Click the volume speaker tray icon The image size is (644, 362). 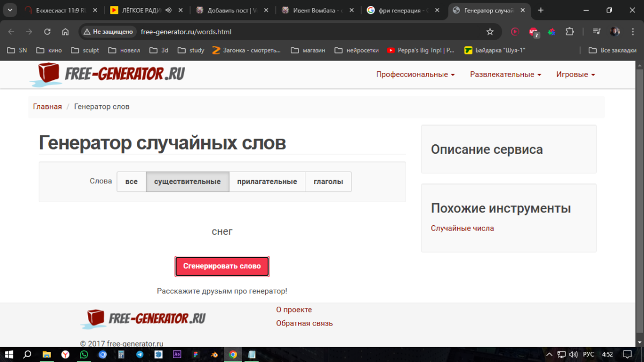point(574,354)
